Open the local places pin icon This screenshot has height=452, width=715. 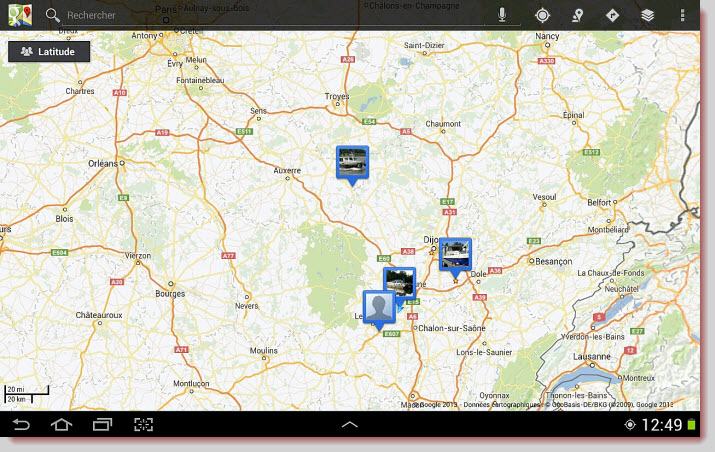577,16
